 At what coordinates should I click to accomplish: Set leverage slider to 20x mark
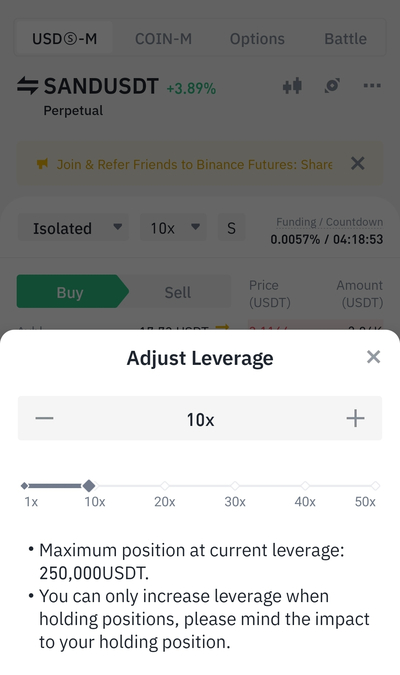pyautogui.click(x=164, y=486)
